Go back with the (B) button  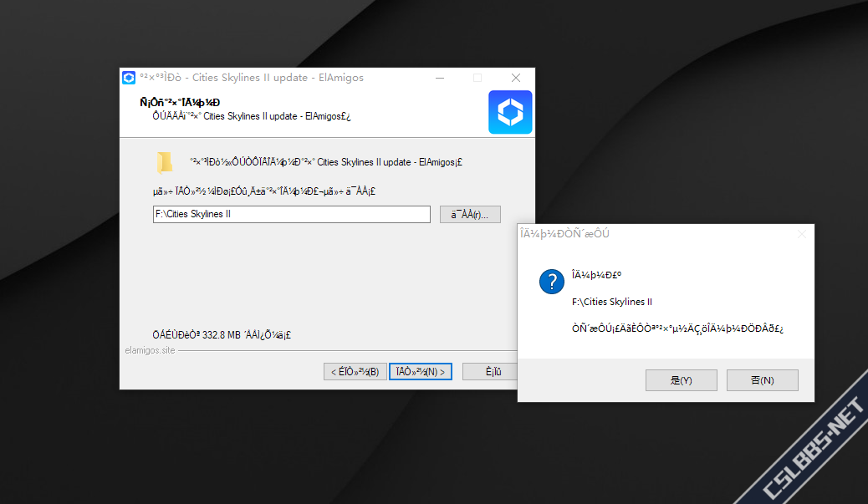(355, 372)
